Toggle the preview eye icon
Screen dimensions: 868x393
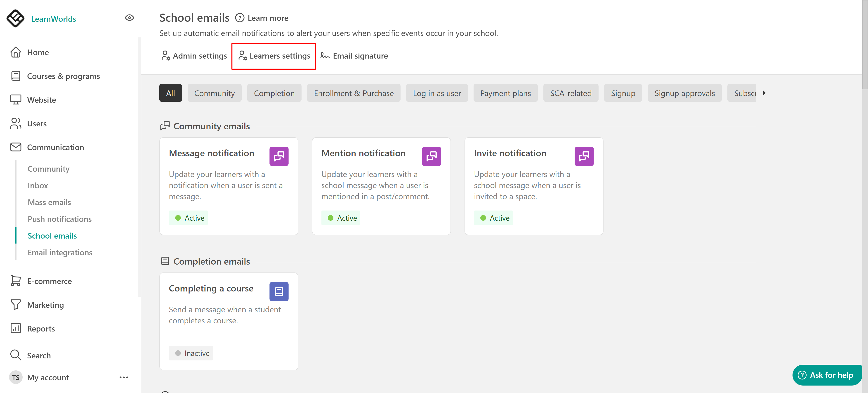tap(129, 18)
